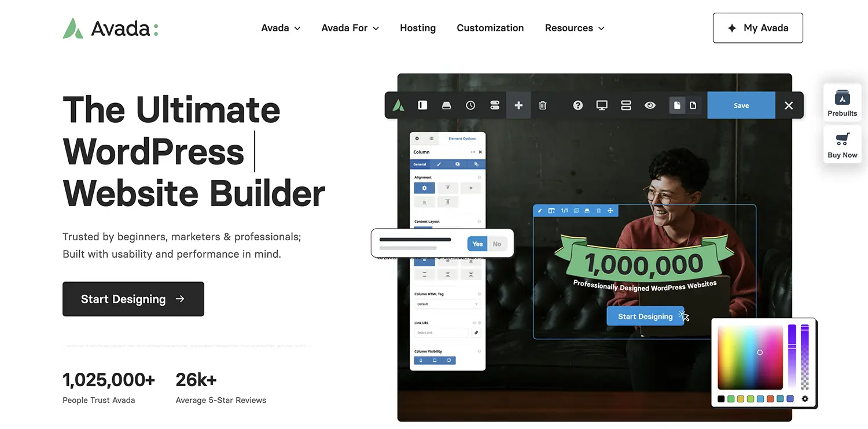Click inside the color picker gradient area
868x429 pixels.
(750, 357)
